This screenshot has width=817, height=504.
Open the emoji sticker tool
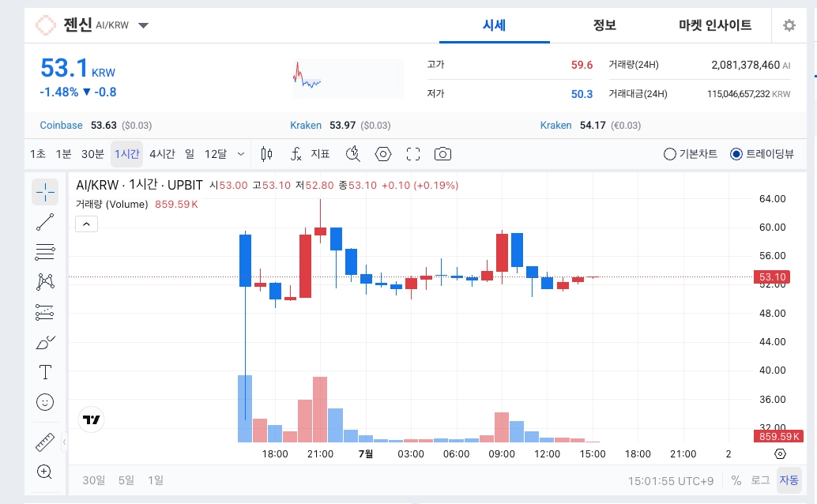coord(45,402)
